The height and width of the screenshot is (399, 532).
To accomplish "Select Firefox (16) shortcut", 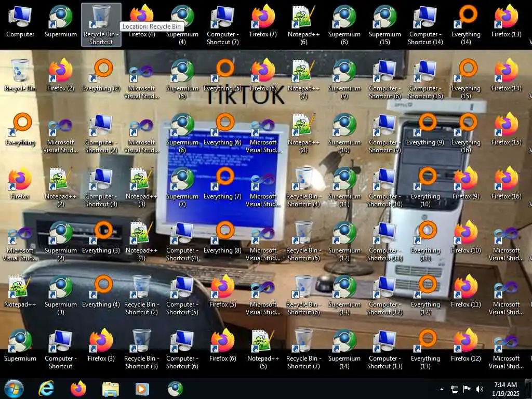I will (506, 183).
